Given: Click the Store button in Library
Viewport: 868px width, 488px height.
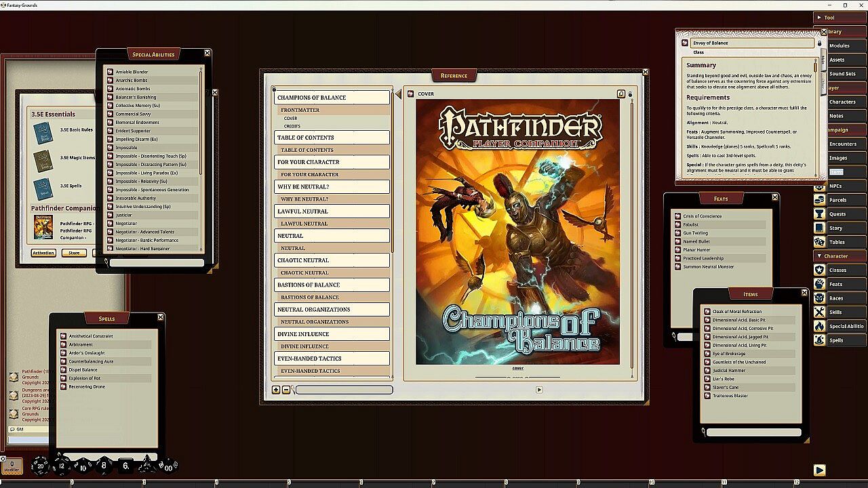Looking at the screenshot, I should (x=74, y=253).
